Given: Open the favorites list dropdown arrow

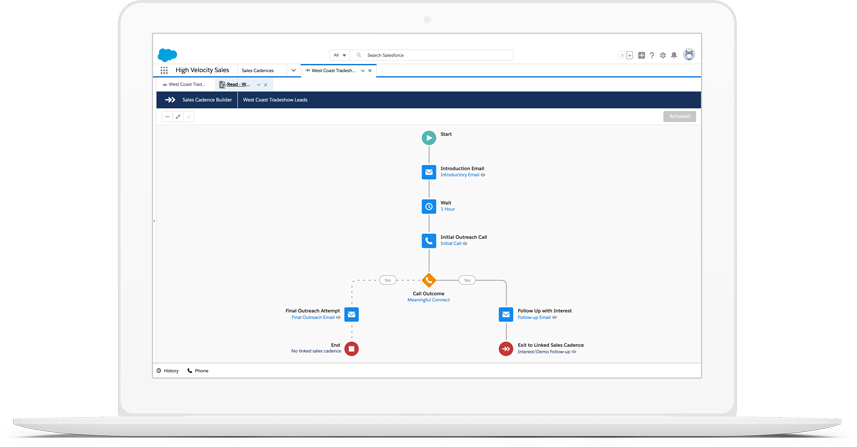Looking at the screenshot, I should tap(630, 55).
